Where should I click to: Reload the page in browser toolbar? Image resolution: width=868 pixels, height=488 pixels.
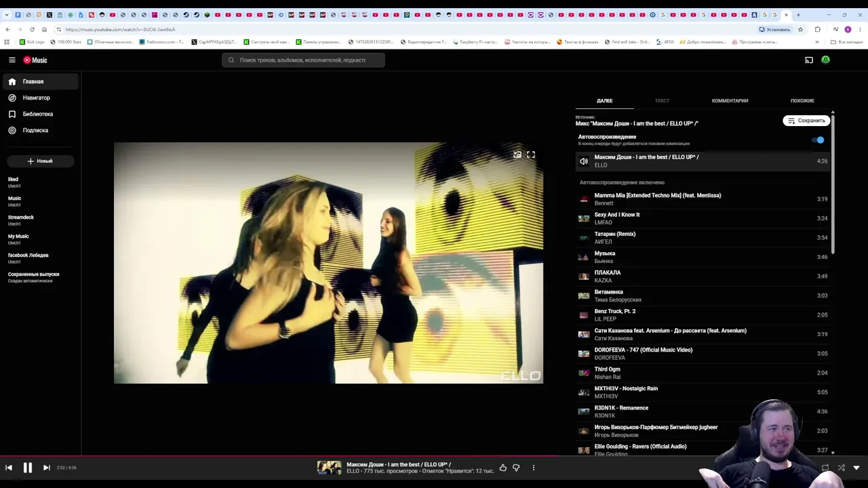pyautogui.click(x=32, y=29)
